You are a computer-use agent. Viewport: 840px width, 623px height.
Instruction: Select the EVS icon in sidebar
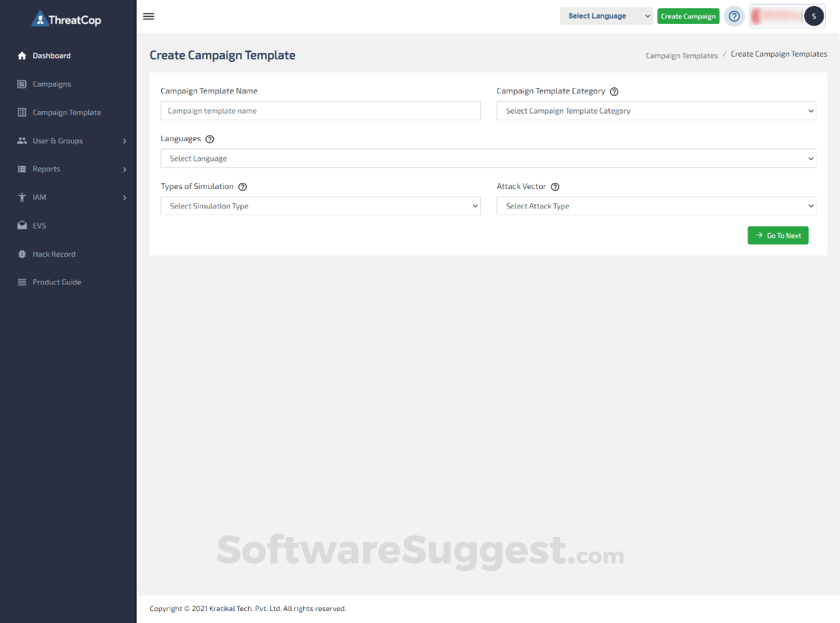click(x=21, y=226)
